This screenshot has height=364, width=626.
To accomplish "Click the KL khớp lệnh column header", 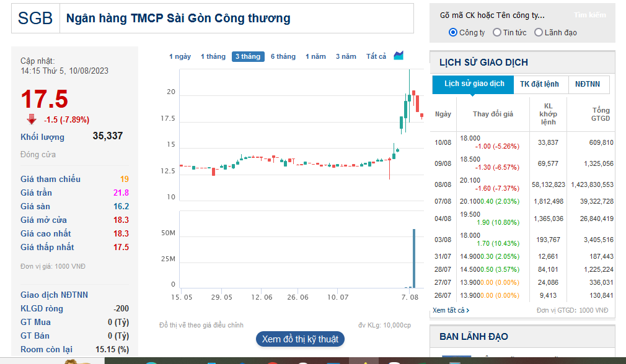I will pos(548,114).
